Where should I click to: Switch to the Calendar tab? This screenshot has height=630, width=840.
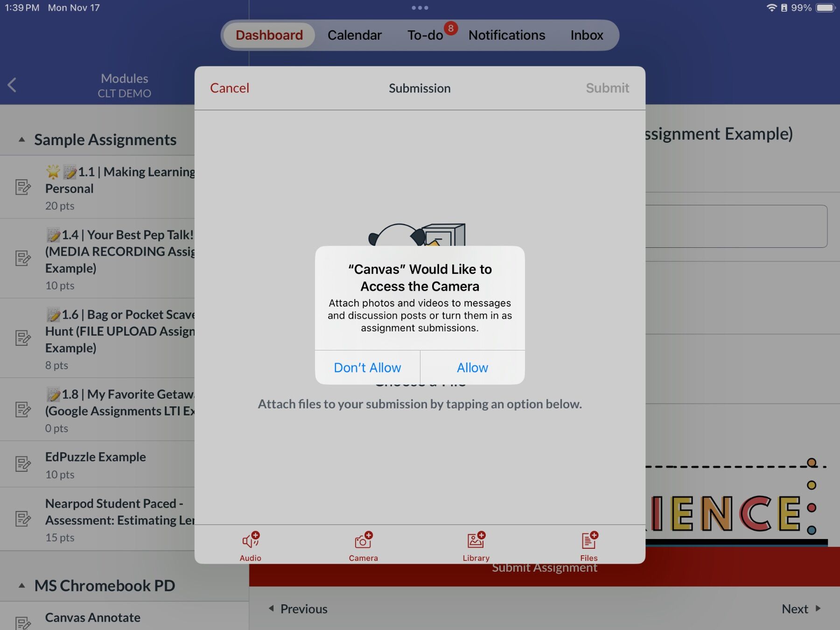(x=354, y=35)
